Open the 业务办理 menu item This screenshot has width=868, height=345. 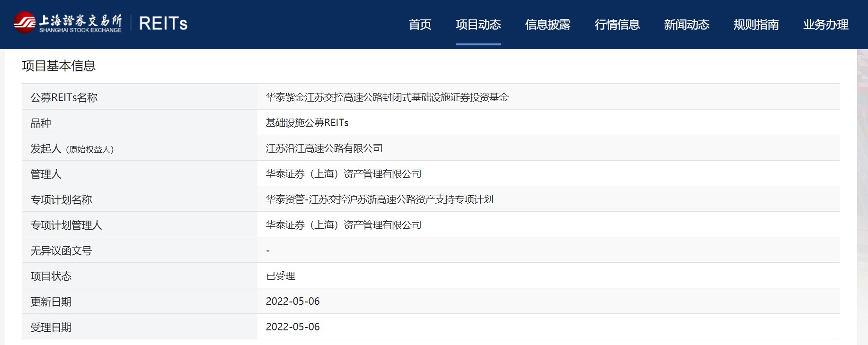pyautogui.click(x=826, y=25)
